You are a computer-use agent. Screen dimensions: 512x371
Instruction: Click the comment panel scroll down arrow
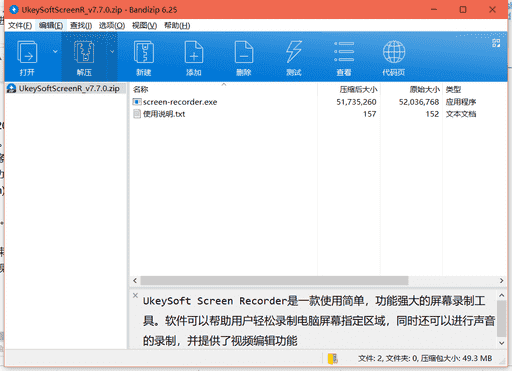(501, 343)
